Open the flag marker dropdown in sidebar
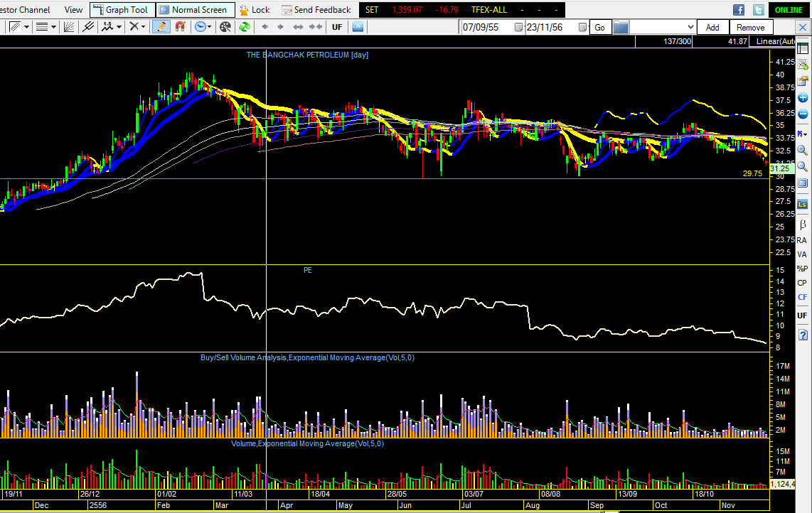 (x=803, y=134)
